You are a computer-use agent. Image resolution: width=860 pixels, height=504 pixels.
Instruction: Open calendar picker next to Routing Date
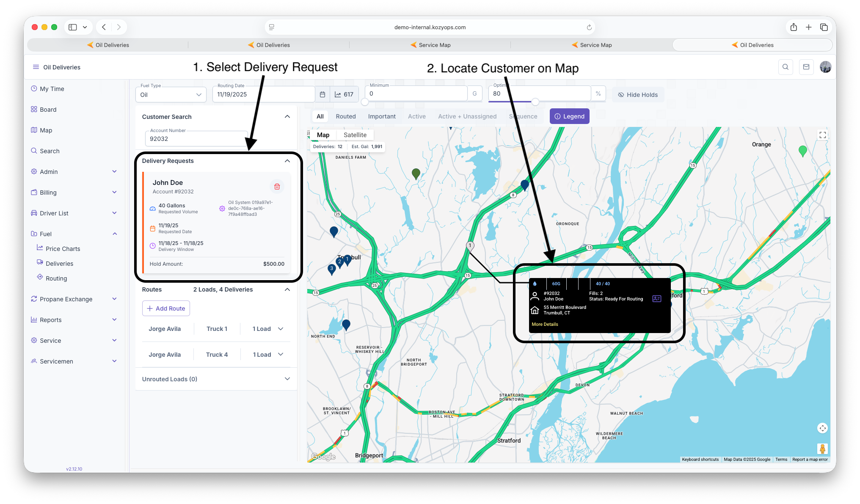322,94
